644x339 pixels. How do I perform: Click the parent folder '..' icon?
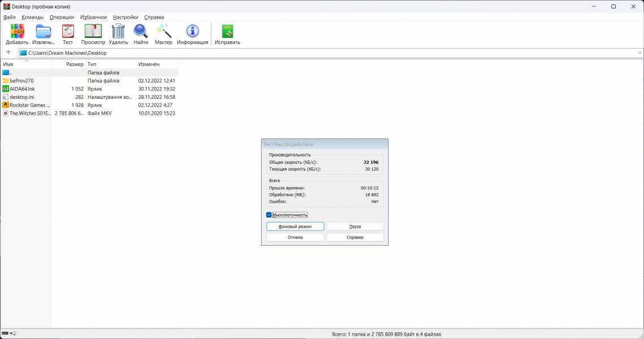[6, 72]
